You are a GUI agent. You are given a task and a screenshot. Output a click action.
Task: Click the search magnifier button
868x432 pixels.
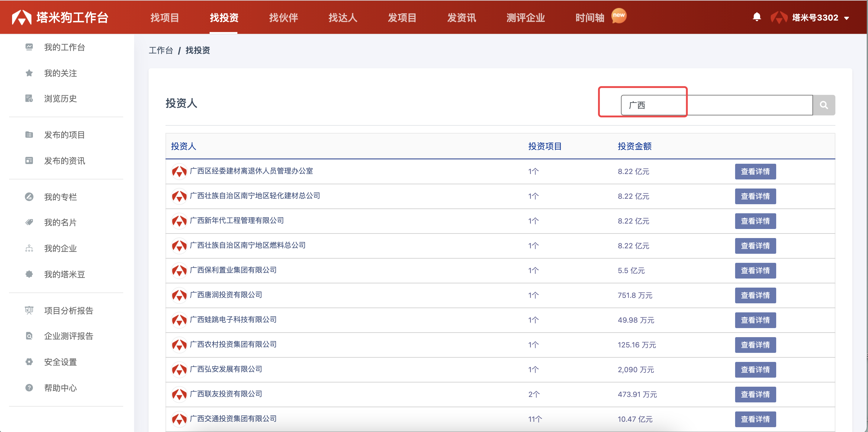[x=824, y=105]
